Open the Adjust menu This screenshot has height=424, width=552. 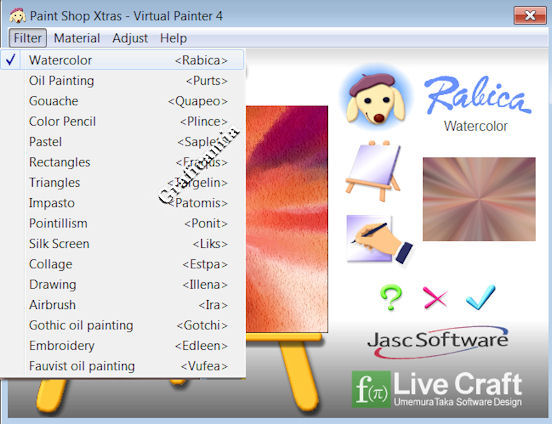point(130,38)
